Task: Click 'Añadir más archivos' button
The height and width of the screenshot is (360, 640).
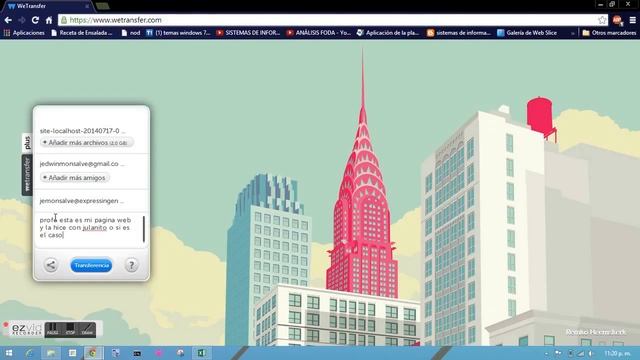Action: 87,142
